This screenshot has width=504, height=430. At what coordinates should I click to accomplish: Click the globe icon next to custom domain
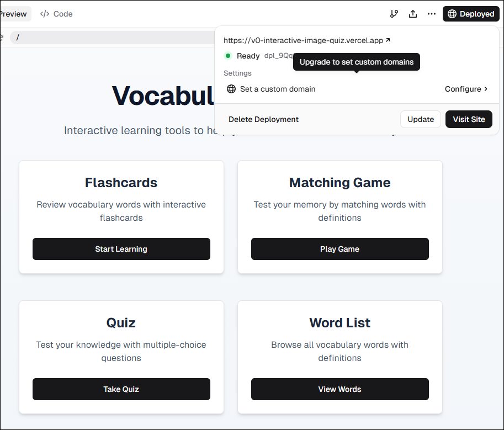click(231, 89)
